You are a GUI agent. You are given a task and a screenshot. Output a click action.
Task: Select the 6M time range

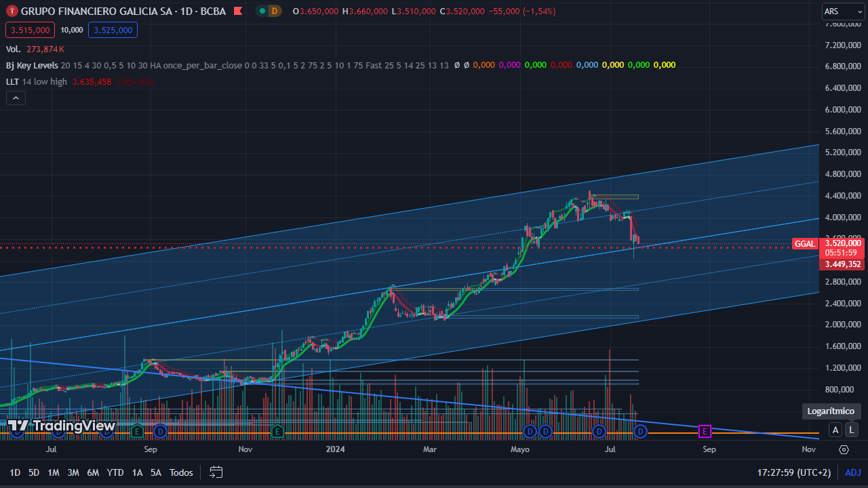click(x=94, y=472)
